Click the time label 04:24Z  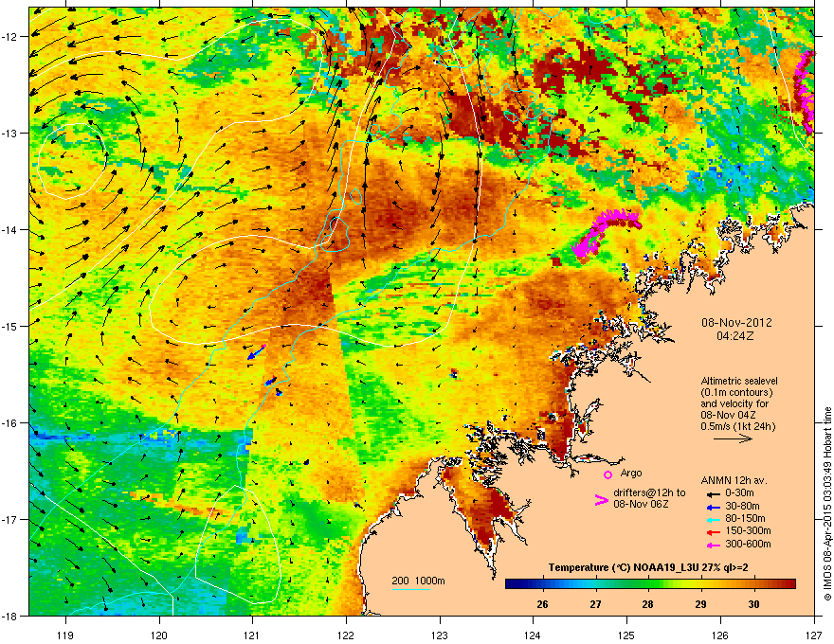coord(735,336)
